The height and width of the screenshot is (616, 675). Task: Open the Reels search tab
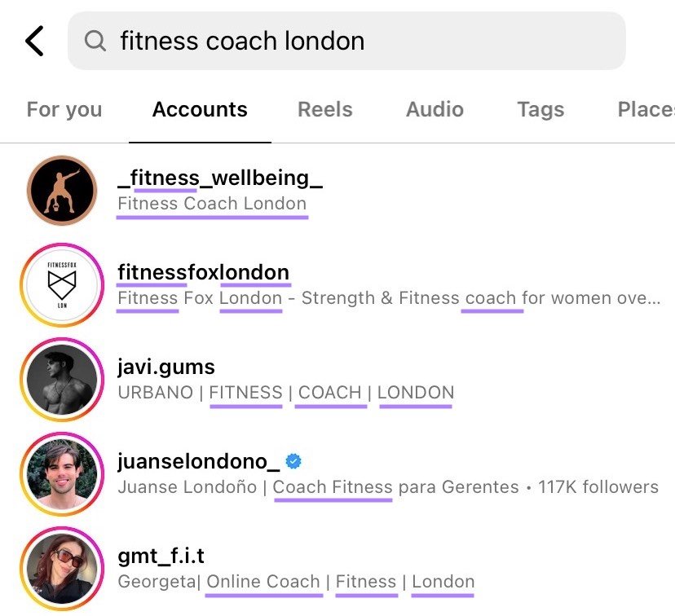[324, 108]
